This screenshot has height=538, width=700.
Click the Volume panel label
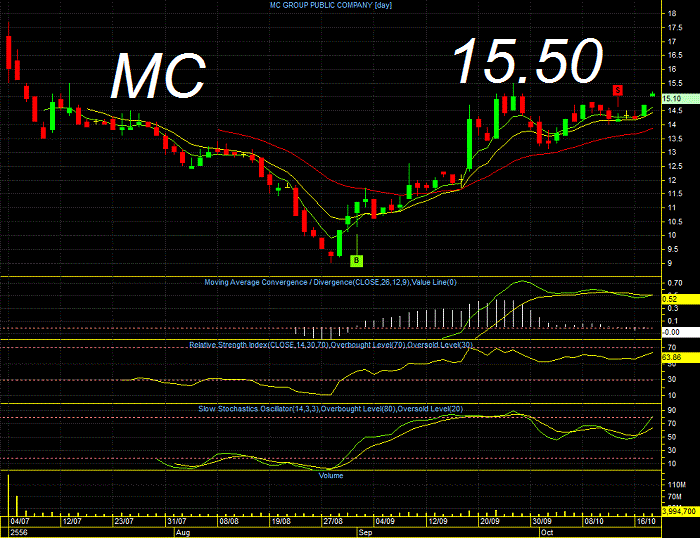click(331, 476)
